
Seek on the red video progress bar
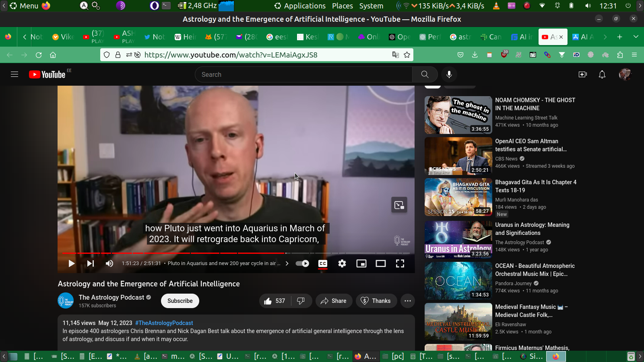[x=236, y=253]
